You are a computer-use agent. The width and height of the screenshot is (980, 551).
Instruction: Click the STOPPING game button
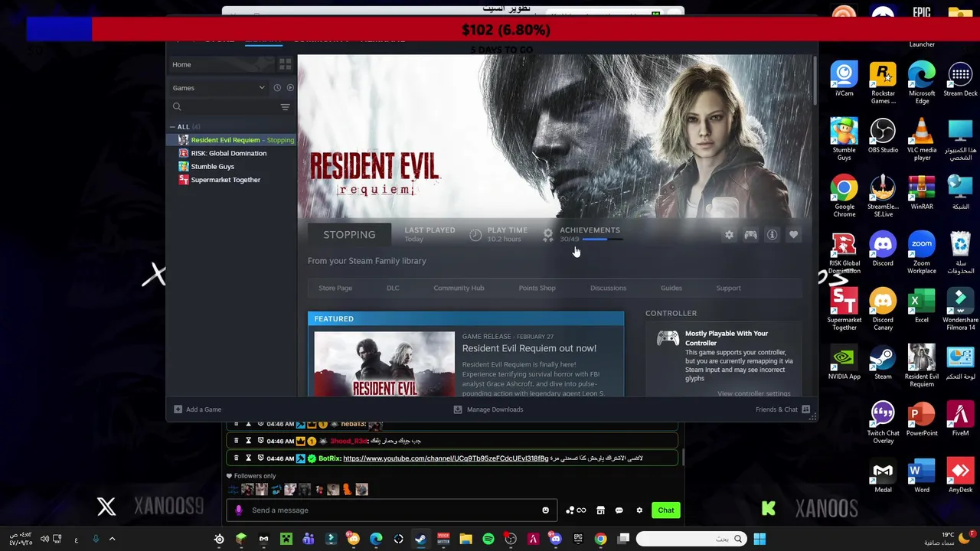point(349,235)
